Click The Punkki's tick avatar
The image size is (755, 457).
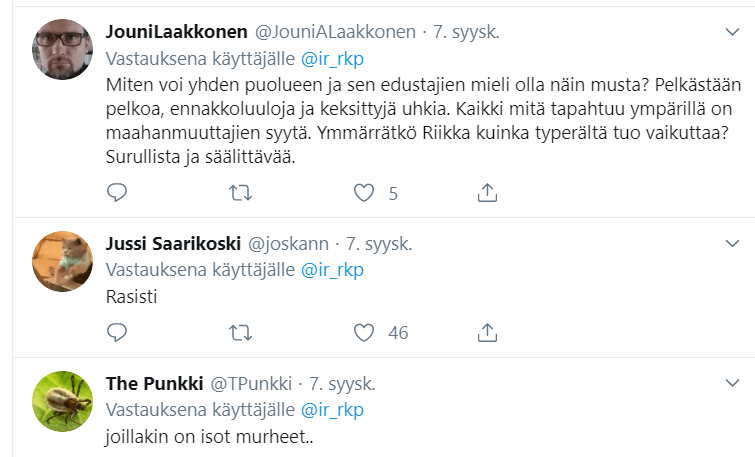click(x=63, y=401)
